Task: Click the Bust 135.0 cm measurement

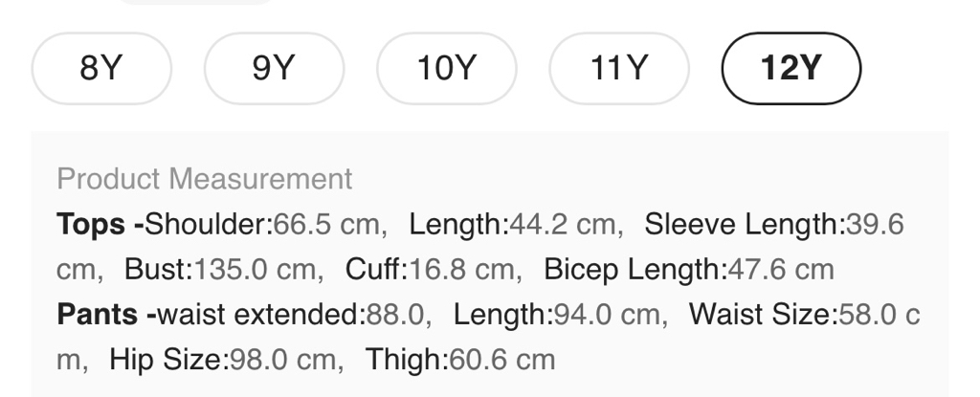Action: tap(223, 270)
